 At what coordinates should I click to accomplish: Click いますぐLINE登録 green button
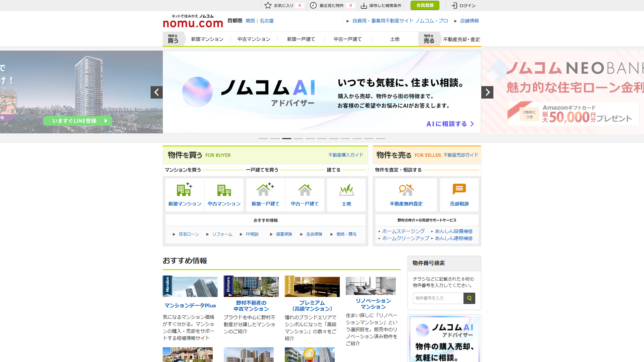tap(78, 121)
